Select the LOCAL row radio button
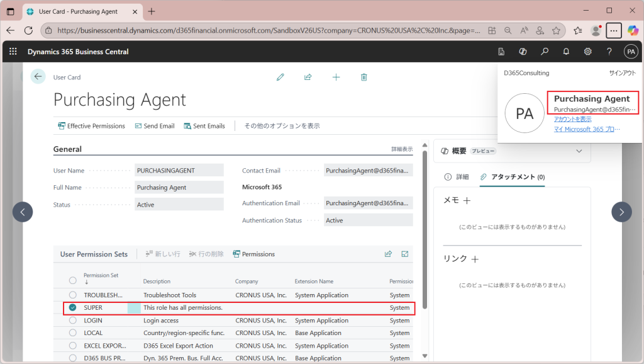644x364 pixels. (73, 333)
